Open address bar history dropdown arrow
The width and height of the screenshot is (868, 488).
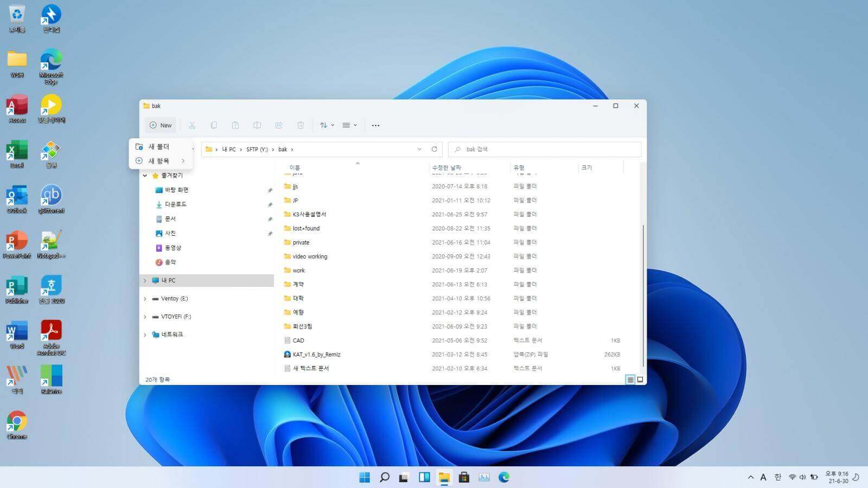point(419,149)
